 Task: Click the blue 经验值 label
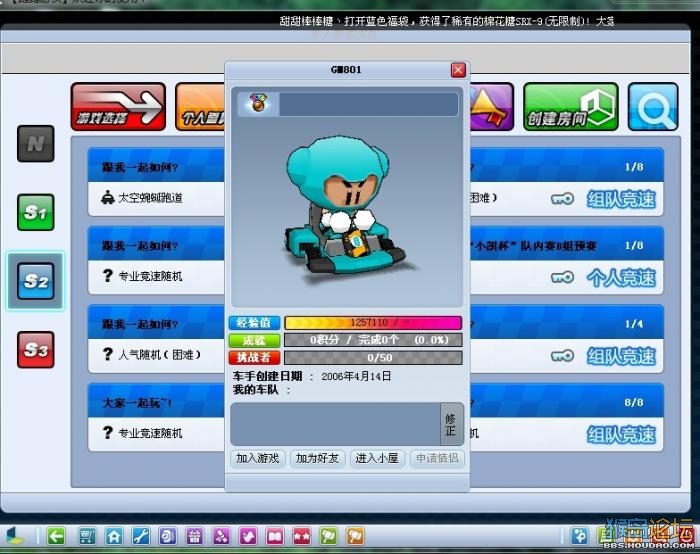pos(254,323)
